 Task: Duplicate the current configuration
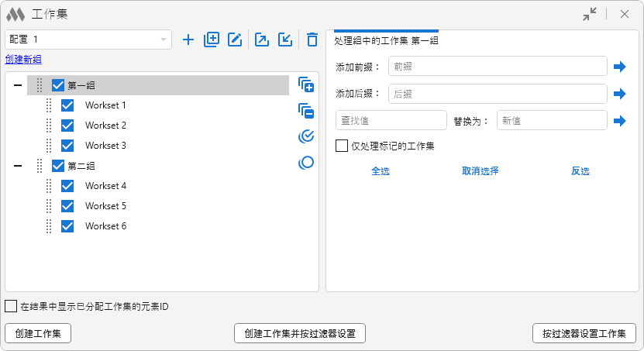pyautogui.click(x=212, y=40)
